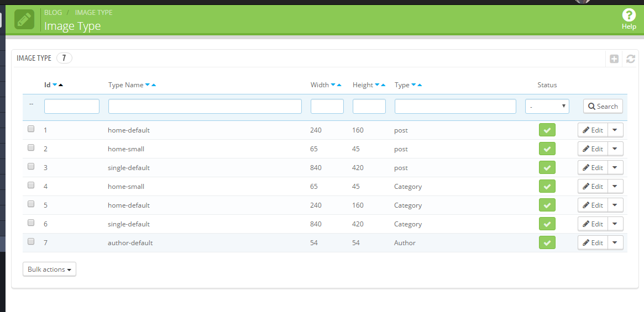Edit row 5 home-default Category
Image resolution: width=644 pixels, height=312 pixels.
point(593,205)
